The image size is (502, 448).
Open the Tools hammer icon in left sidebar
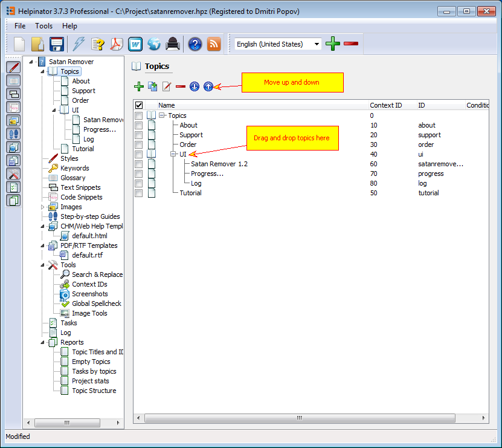13,174
